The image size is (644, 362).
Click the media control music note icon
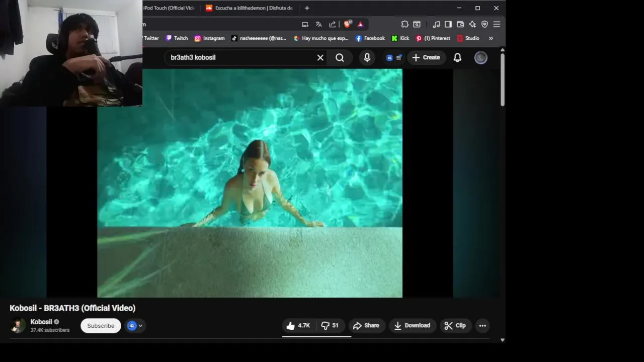436,24
